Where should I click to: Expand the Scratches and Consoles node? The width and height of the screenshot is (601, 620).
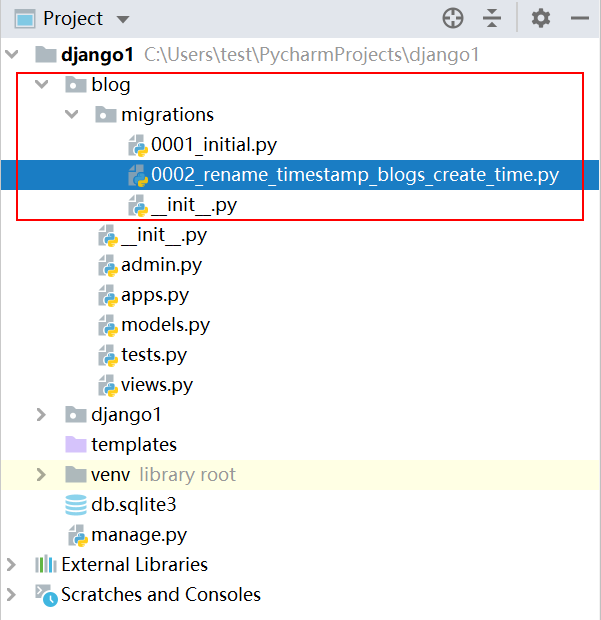11,595
